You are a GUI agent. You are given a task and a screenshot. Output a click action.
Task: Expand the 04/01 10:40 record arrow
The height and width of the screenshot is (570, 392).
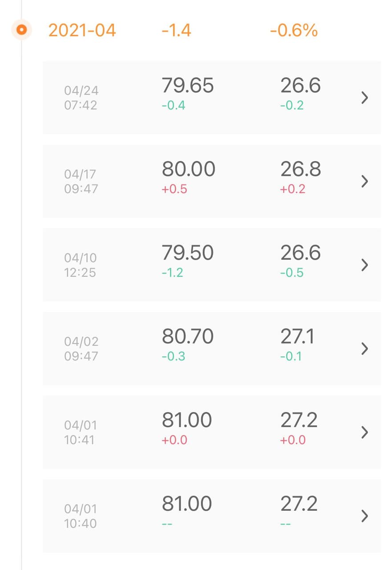364,516
